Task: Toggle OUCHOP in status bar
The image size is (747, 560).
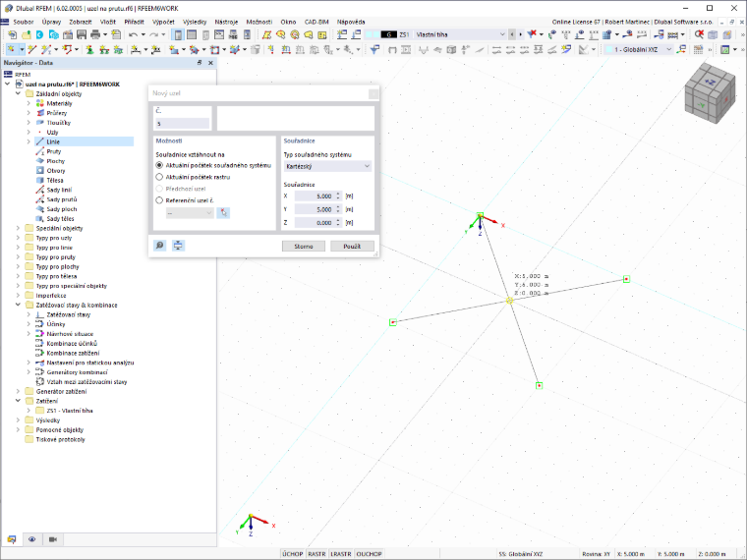Action: [x=369, y=554]
